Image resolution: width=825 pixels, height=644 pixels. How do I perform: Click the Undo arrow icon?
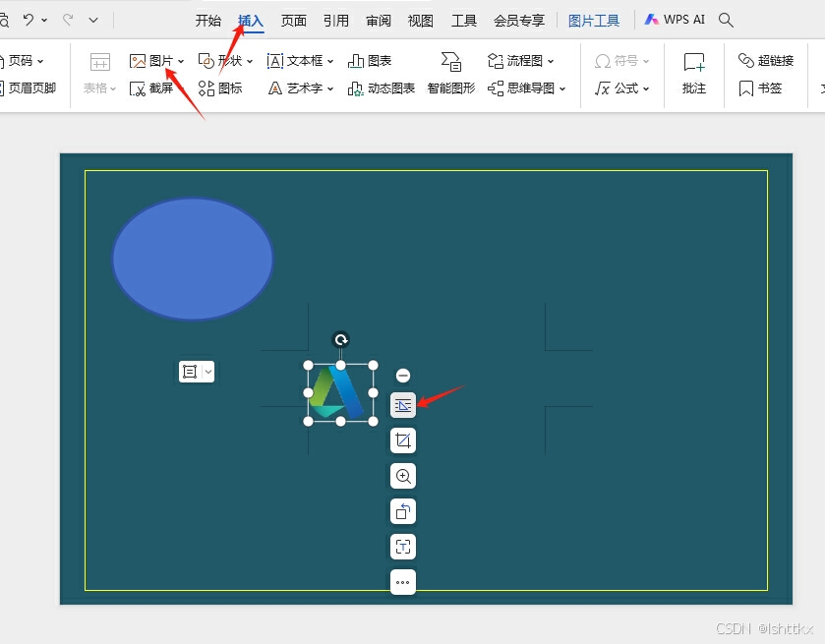29,20
